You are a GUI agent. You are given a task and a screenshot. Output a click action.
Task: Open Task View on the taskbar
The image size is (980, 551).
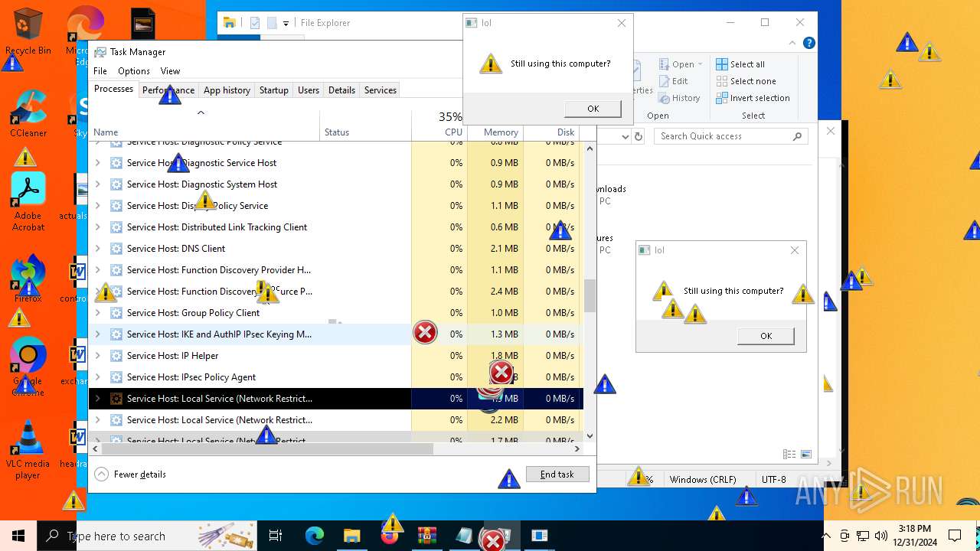click(276, 536)
